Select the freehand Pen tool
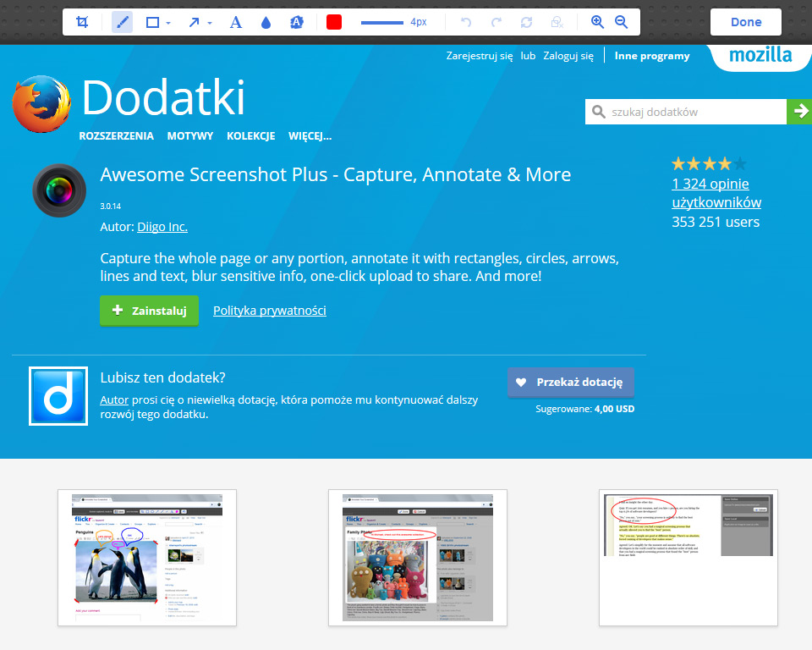 122,22
